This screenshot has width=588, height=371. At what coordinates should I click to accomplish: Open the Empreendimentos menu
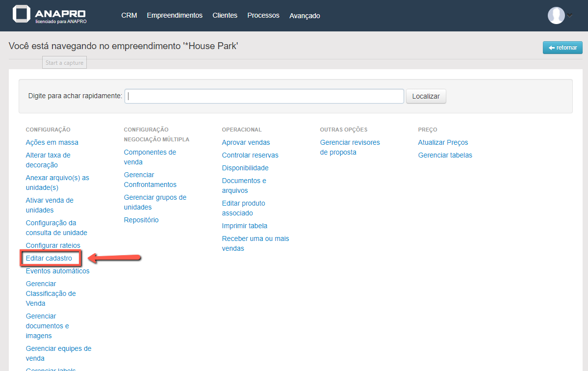(x=174, y=15)
